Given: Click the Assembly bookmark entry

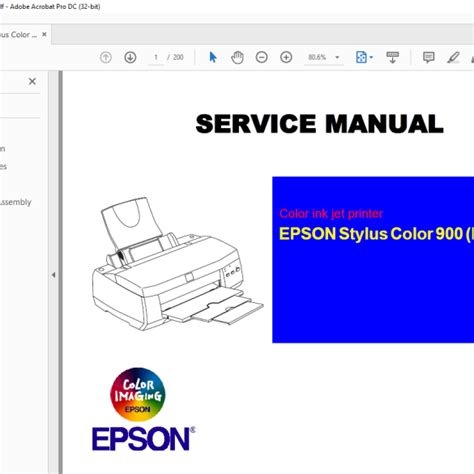Looking at the screenshot, I should pyautogui.click(x=15, y=202).
